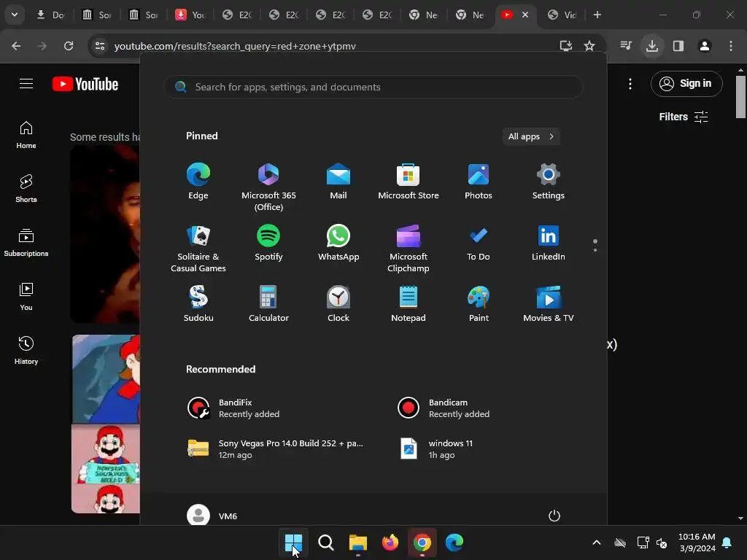747x560 pixels.
Task: Launch Microsoft 365 (Office)
Action: (x=268, y=187)
